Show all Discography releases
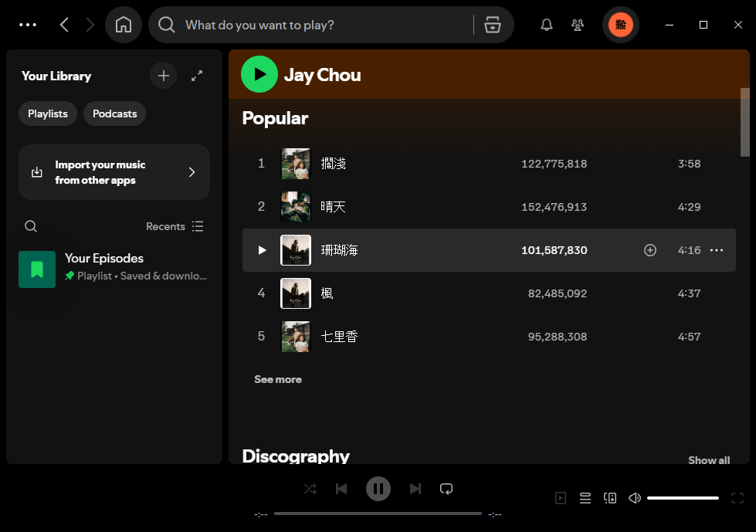The image size is (756, 532). [708, 459]
